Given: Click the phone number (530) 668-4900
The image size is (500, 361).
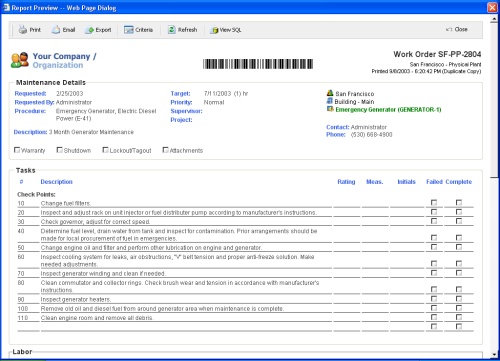Looking at the screenshot, I should click(x=371, y=135).
